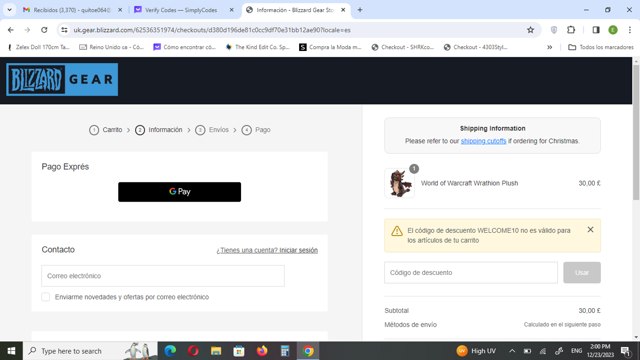Click the Pago checkout step
Screen dimensions: 640x360
click(x=256, y=130)
